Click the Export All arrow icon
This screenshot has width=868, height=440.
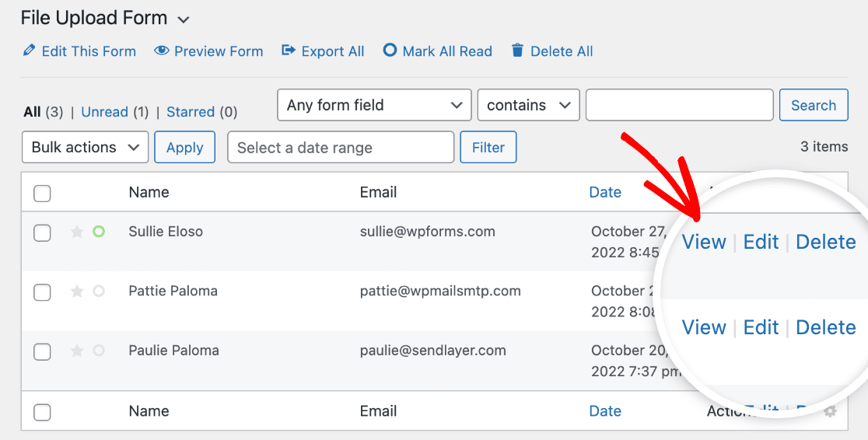[x=289, y=51]
